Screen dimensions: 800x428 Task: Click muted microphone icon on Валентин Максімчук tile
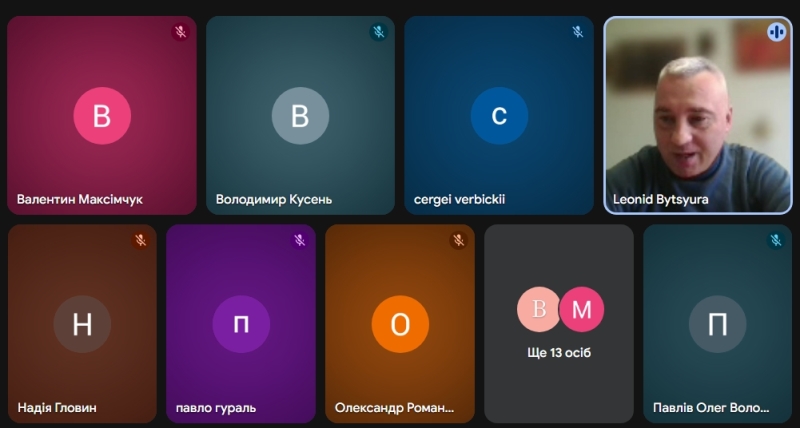pos(180,32)
